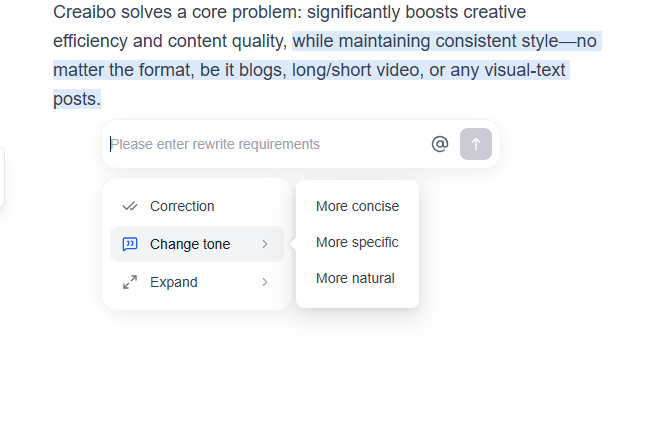Click the Correction double-checkmark icon

(130, 206)
